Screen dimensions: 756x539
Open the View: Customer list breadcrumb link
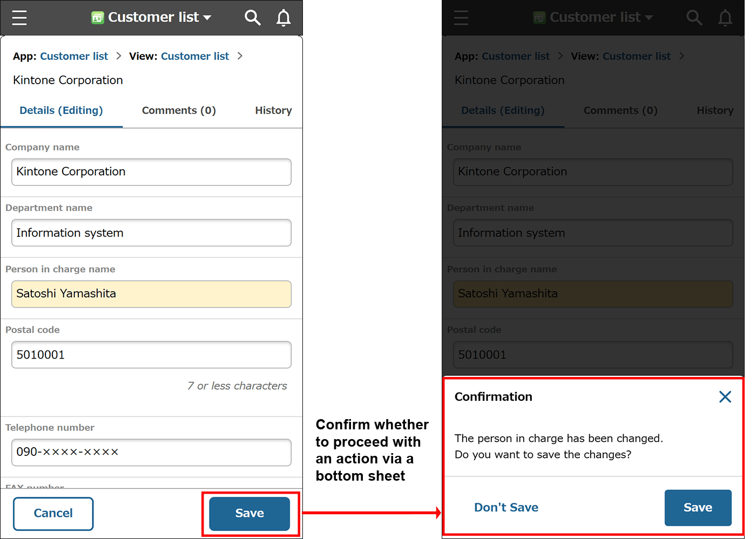(195, 56)
